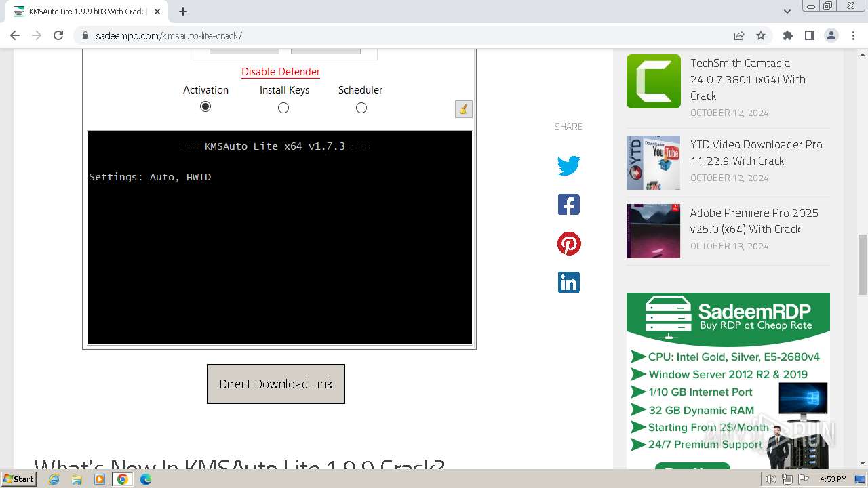
Task: Share on Facebook
Action: coord(569,204)
